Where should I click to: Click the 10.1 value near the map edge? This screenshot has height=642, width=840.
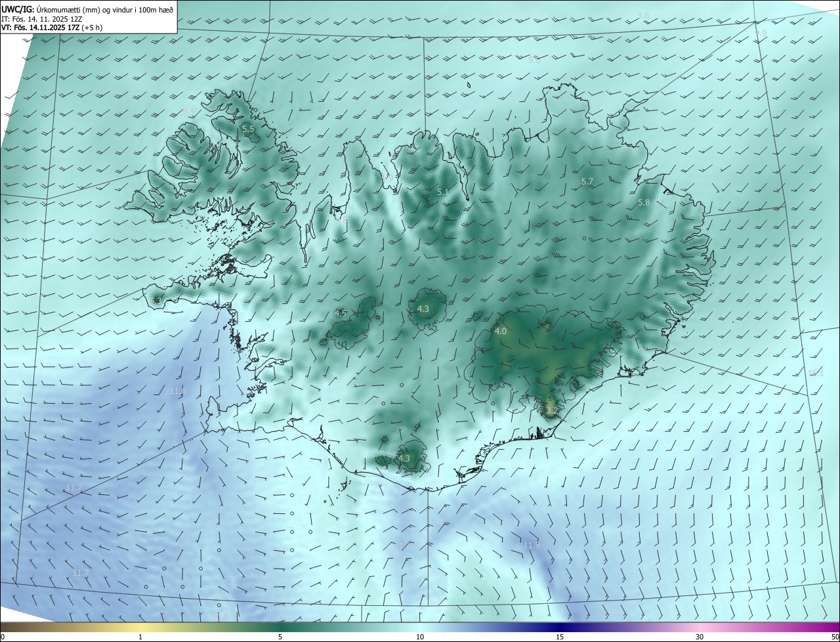pyautogui.click(x=816, y=373)
